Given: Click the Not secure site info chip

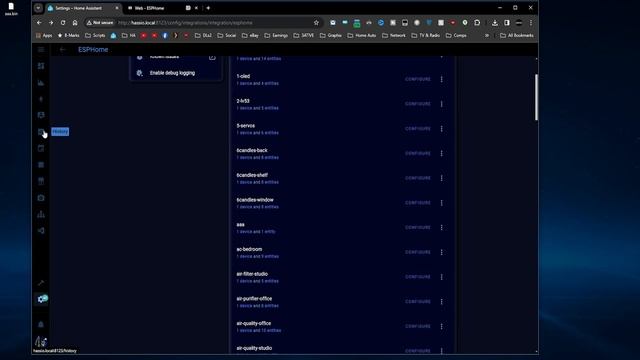Looking at the screenshot, I should (100, 23).
